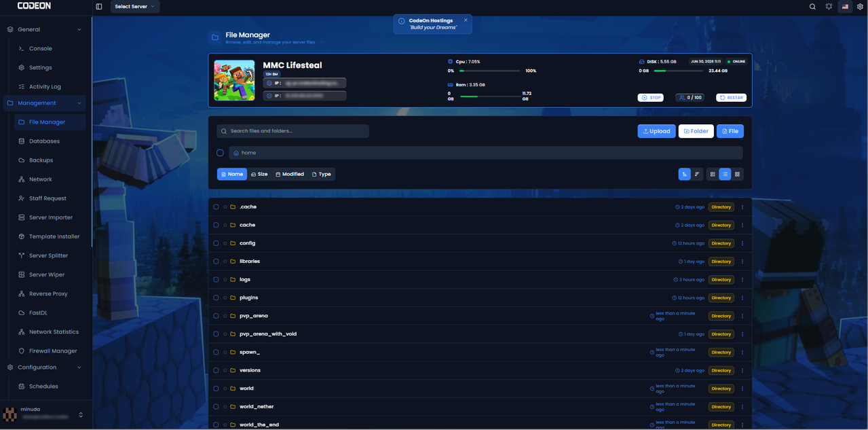Check the versions folder checkbox

pyautogui.click(x=216, y=370)
